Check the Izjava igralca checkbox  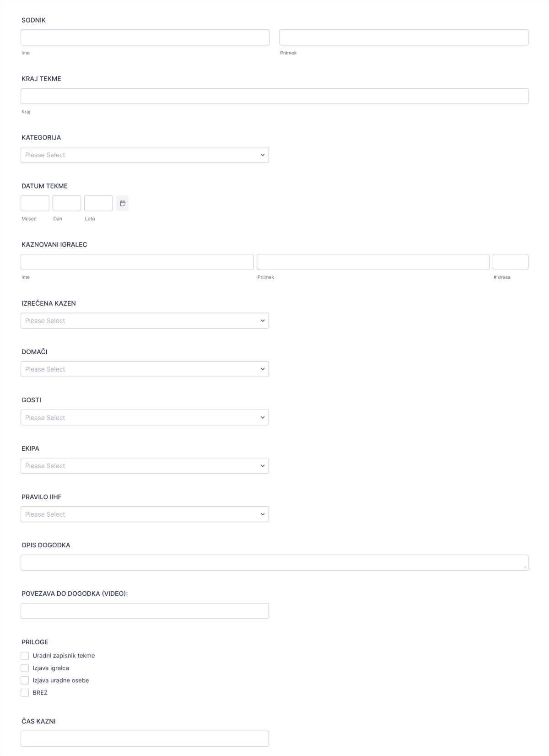(x=25, y=668)
